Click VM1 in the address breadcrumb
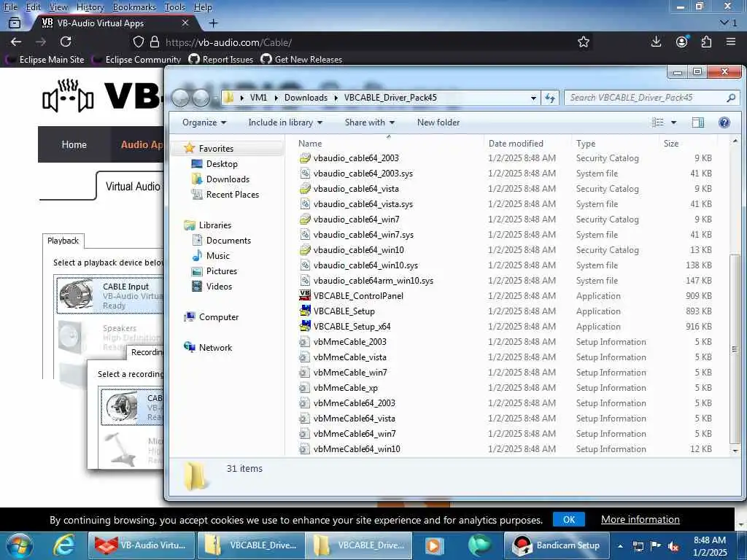 [x=258, y=98]
